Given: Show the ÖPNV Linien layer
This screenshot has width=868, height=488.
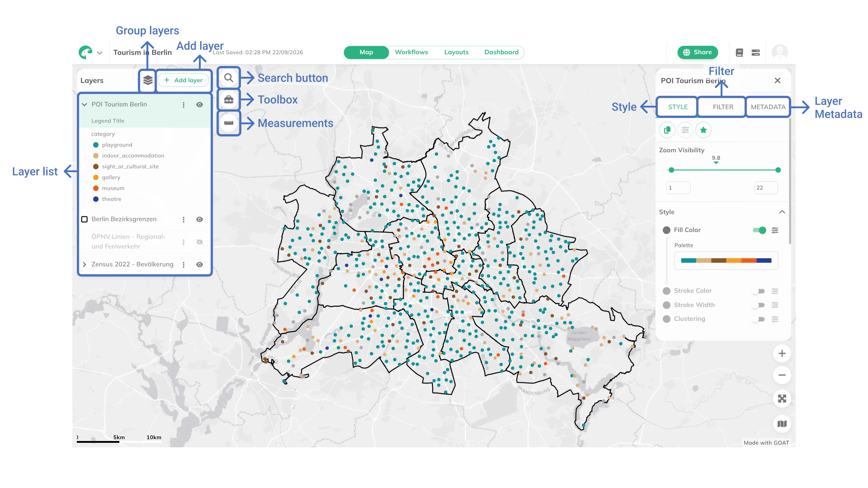Looking at the screenshot, I should [199, 242].
